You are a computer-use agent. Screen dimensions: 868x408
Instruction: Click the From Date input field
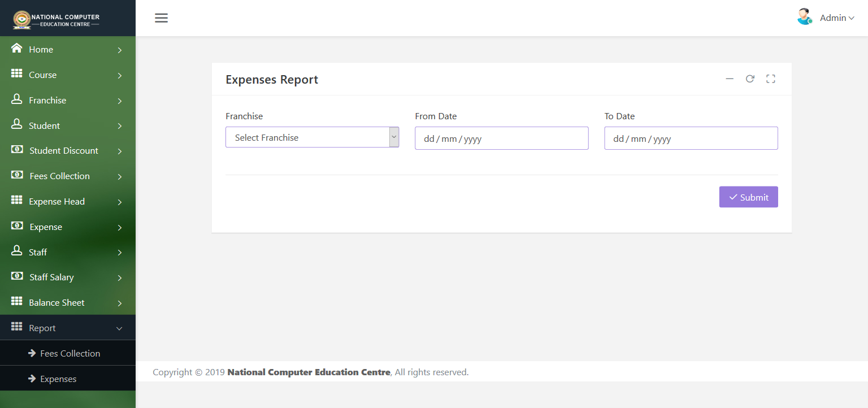click(x=502, y=138)
